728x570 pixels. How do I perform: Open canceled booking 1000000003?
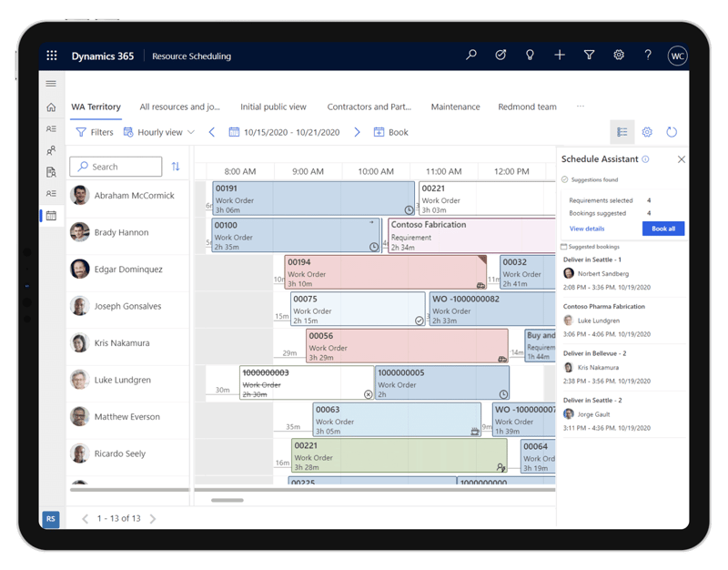307,382
